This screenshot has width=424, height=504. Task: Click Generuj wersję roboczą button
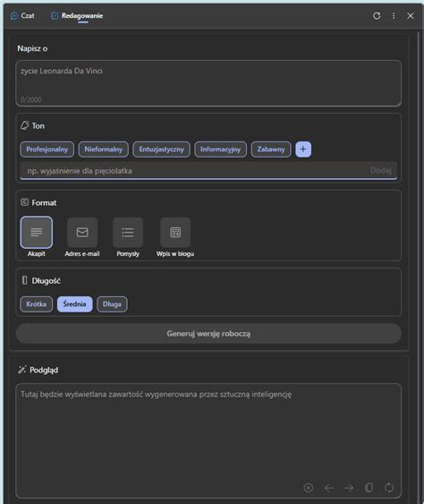point(208,334)
